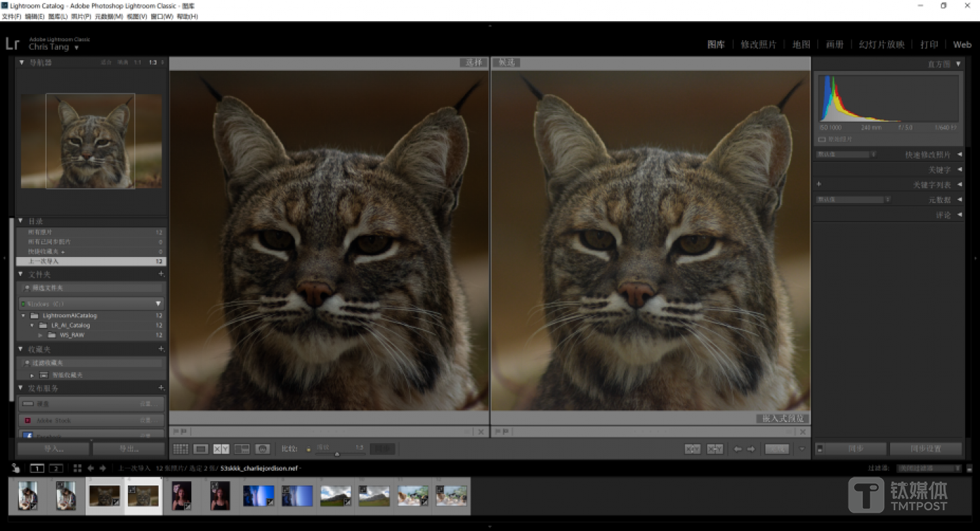Screen dimensions: 980x531
Task: Open the Windows (C:) volume dropdown
Action: [158, 303]
